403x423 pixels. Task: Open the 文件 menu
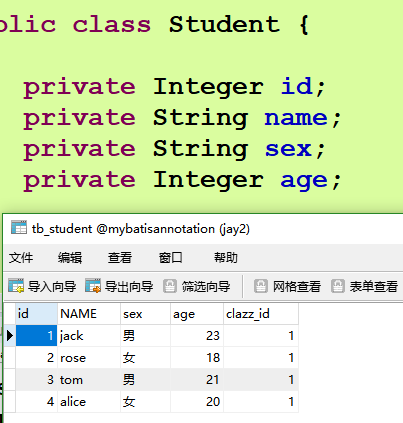[x=21, y=258]
